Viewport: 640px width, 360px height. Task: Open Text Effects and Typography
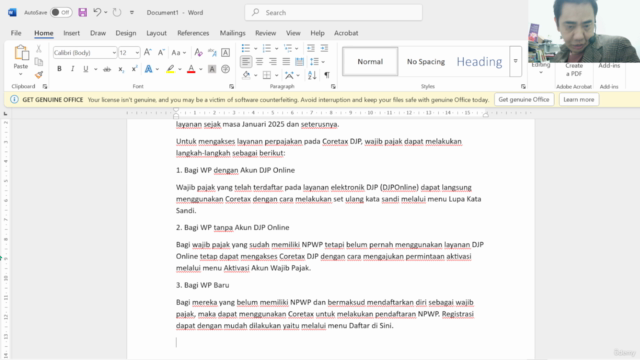pyautogui.click(x=149, y=69)
